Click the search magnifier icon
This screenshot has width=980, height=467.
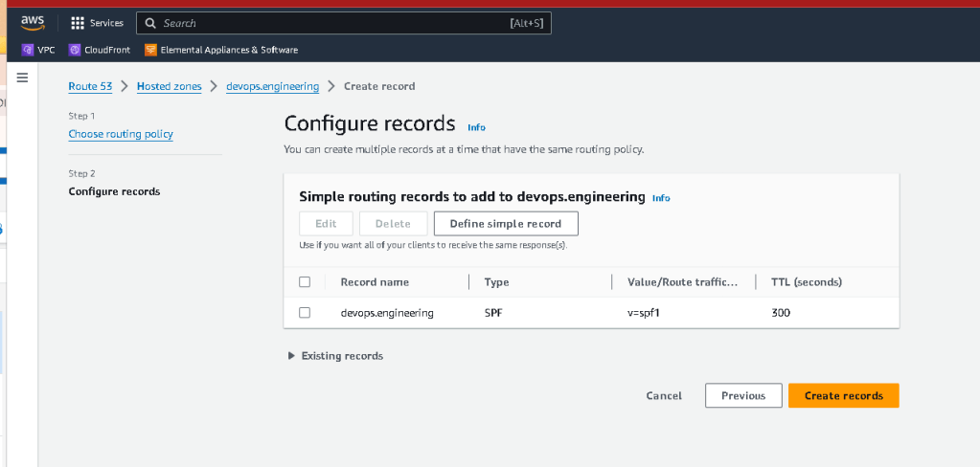150,23
